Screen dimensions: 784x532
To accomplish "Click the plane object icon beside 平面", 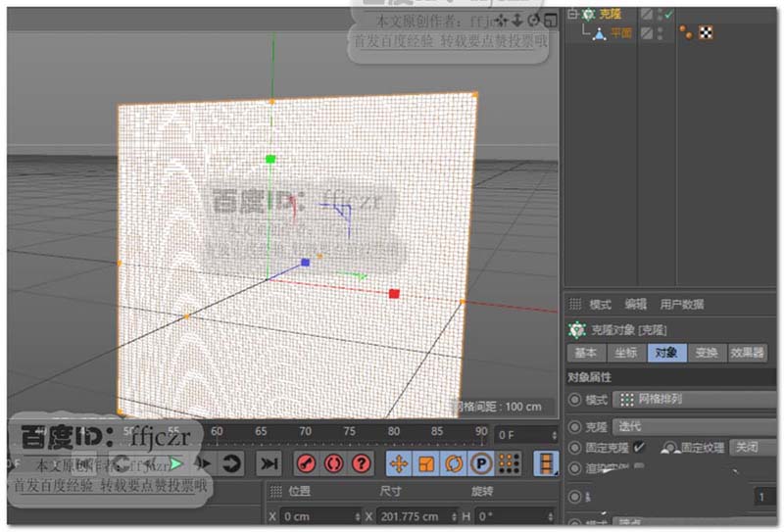I will click(599, 33).
